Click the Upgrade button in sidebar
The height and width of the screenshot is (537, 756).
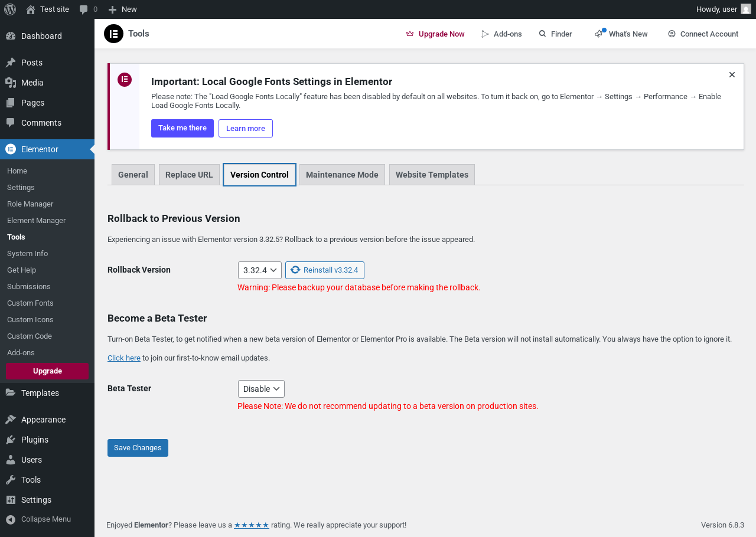pyautogui.click(x=47, y=371)
